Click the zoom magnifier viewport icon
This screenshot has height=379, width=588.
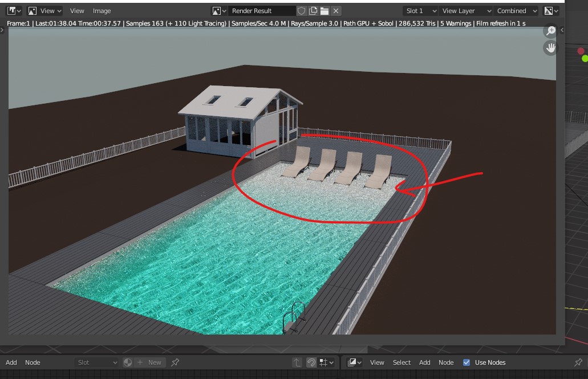click(550, 31)
